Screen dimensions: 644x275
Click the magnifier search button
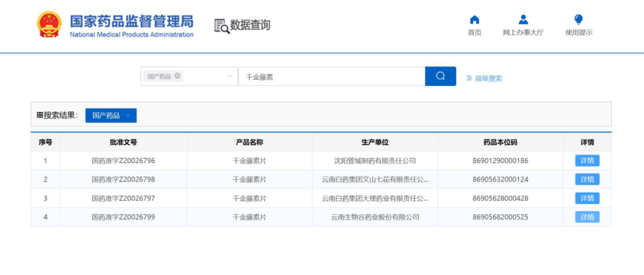(440, 76)
